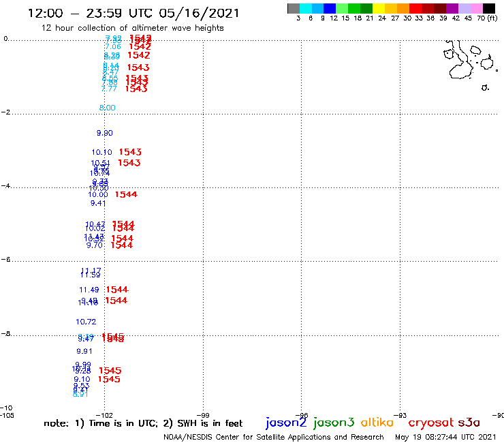Click the yellow swatch in the color bar
Viewport: 504px width, 443px height.
[379, 8]
